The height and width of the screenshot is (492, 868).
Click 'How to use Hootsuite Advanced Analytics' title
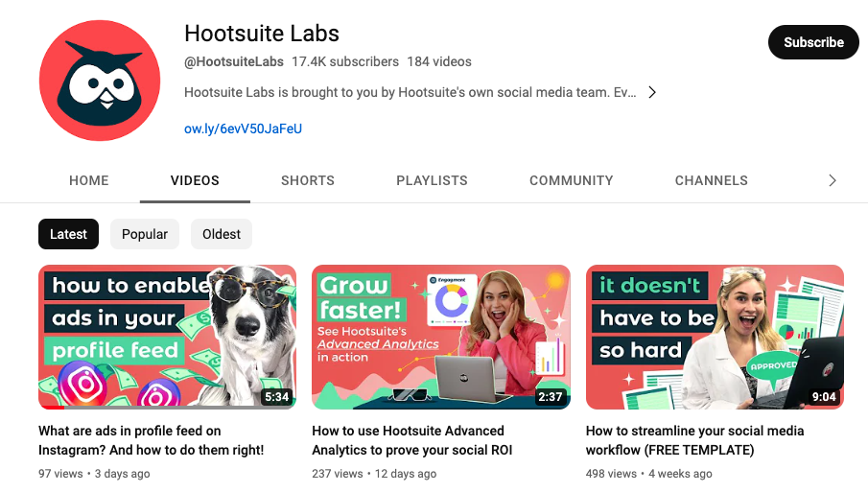coord(408,440)
